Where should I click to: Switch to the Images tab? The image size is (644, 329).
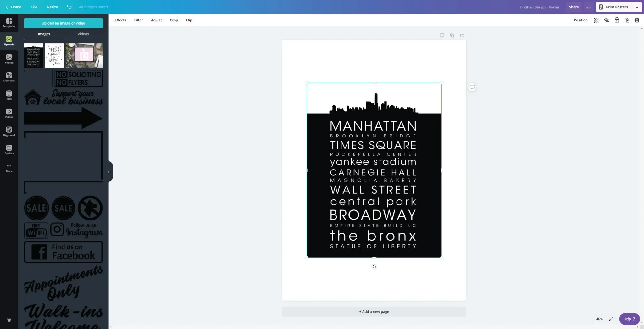coord(44,34)
